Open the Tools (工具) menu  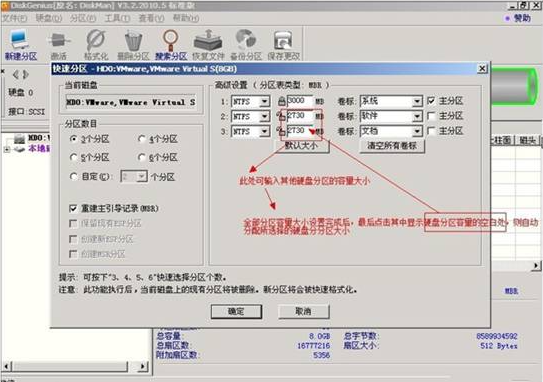pyautogui.click(x=117, y=18)
